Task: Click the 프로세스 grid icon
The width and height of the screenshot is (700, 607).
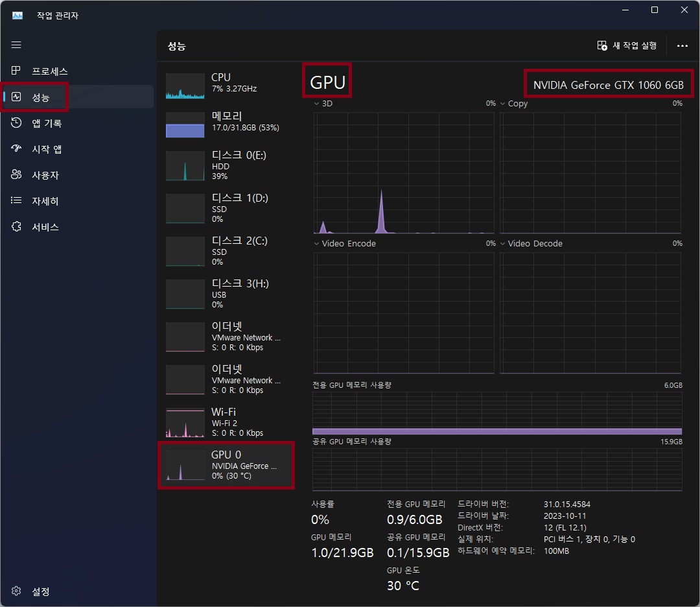Action: 16,71
